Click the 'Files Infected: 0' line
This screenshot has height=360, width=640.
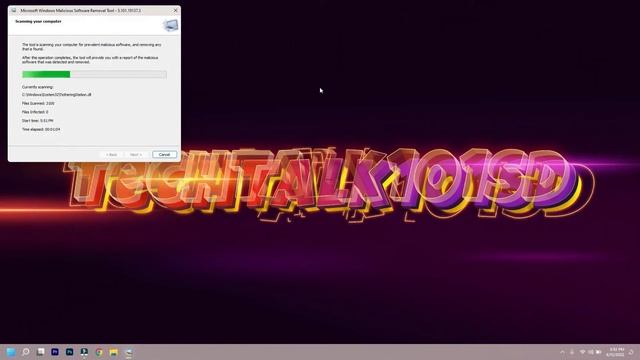35,112
